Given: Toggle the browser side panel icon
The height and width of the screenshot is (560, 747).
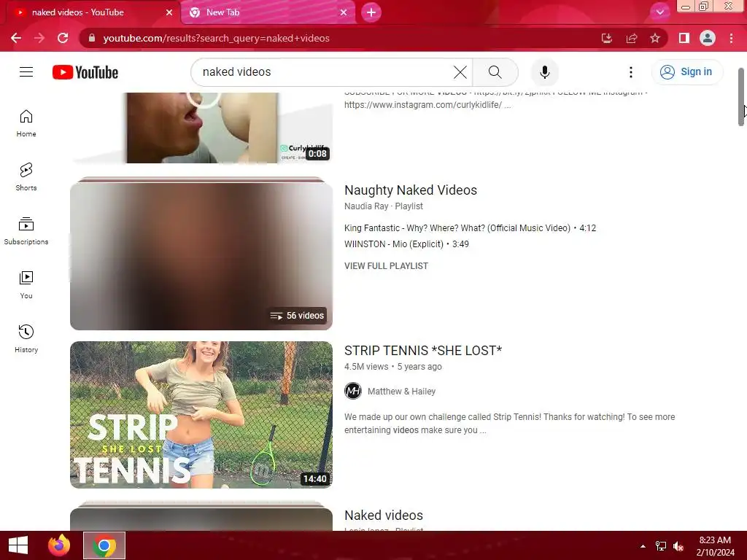Looking at the screenshot, I should point(684,38).
